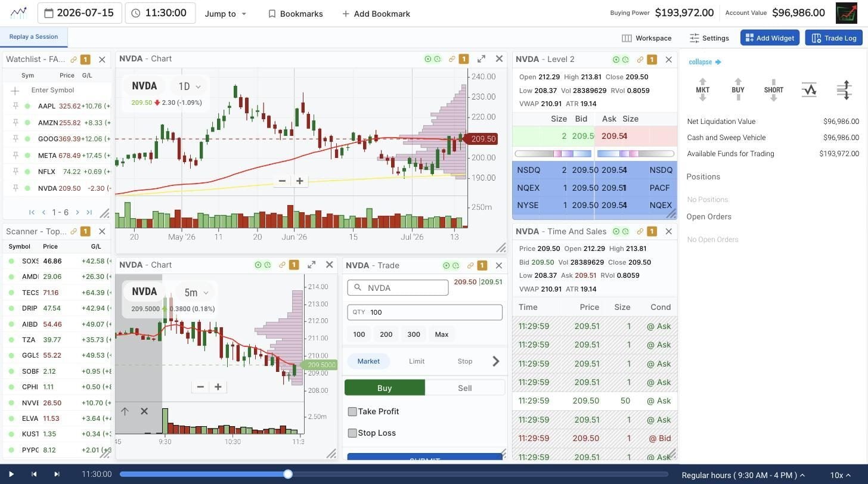This screenshot has width=868, height=484.
Task: Toggle the green sync icons in the daily Chart header
Action: coord(433,59)
